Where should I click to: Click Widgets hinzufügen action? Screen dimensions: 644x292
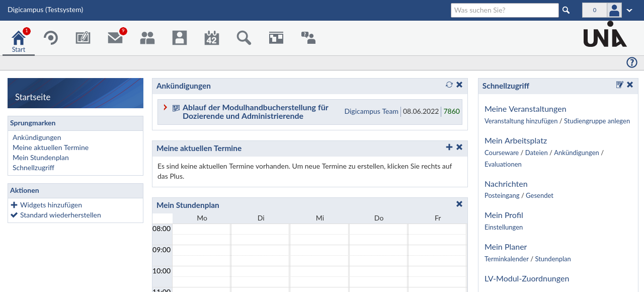point(51,205)
